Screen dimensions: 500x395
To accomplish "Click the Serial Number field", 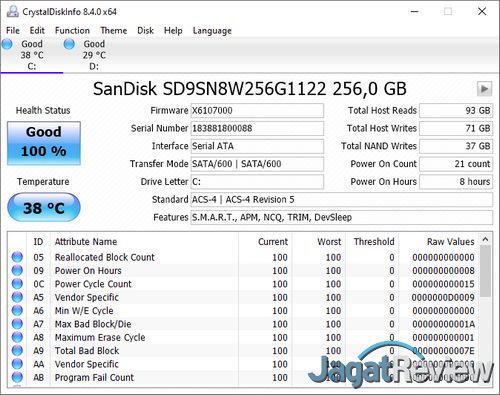I will tap(257, 128).
